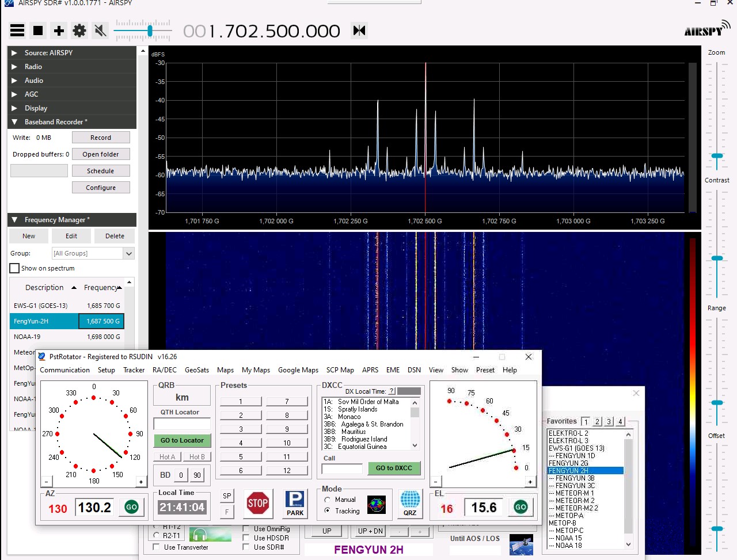The width and height of the screenshot is (737, 560).
Task: Enable Show on spectrum checkbox
Action: tap(14, 268)
